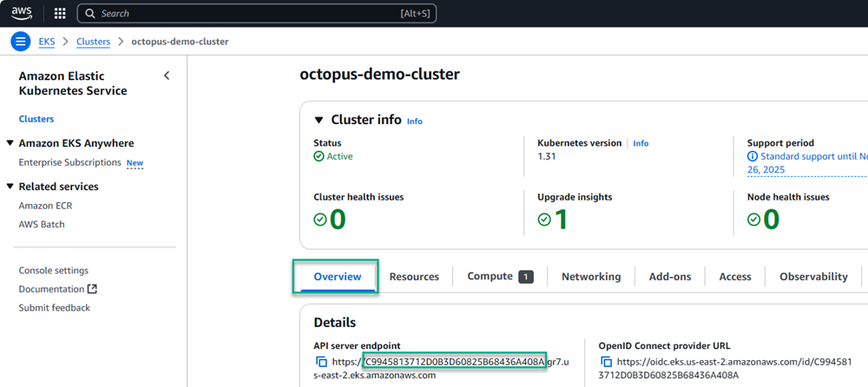Click the Node health issues count 0
Screen dimensions: 868x387
tap(772, 220)
